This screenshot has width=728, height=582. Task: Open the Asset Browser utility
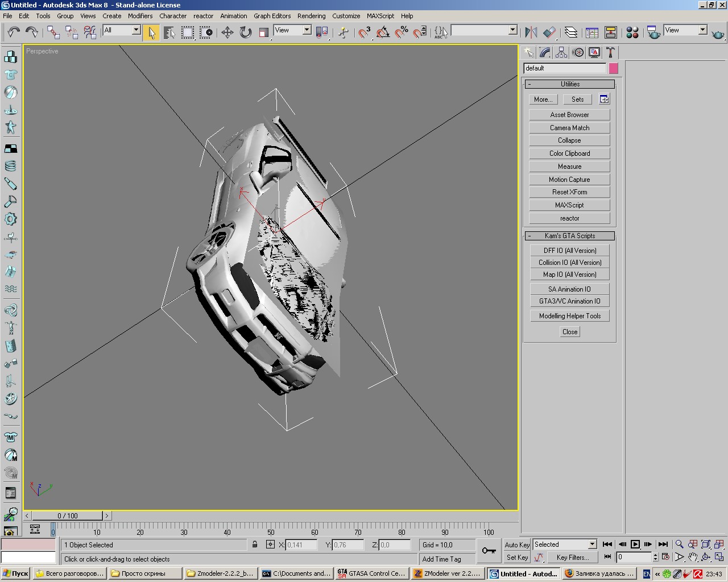[569, 115]
